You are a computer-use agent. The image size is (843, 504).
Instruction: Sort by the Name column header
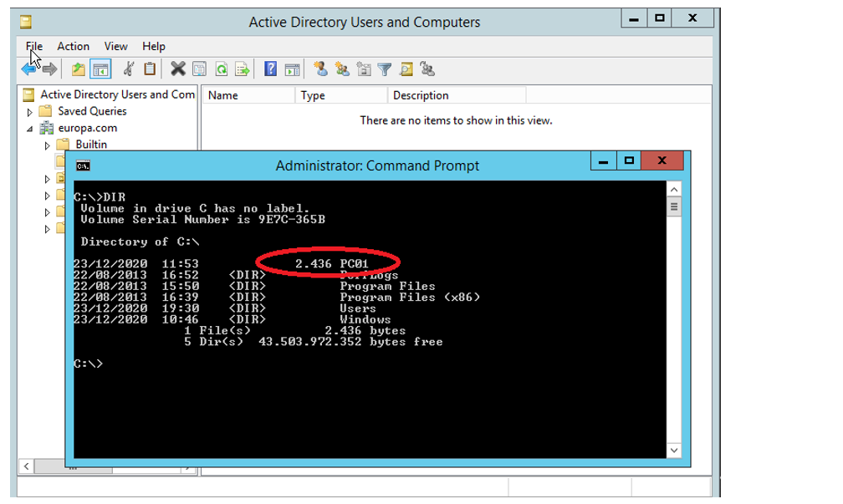click(x=249, y=95)
